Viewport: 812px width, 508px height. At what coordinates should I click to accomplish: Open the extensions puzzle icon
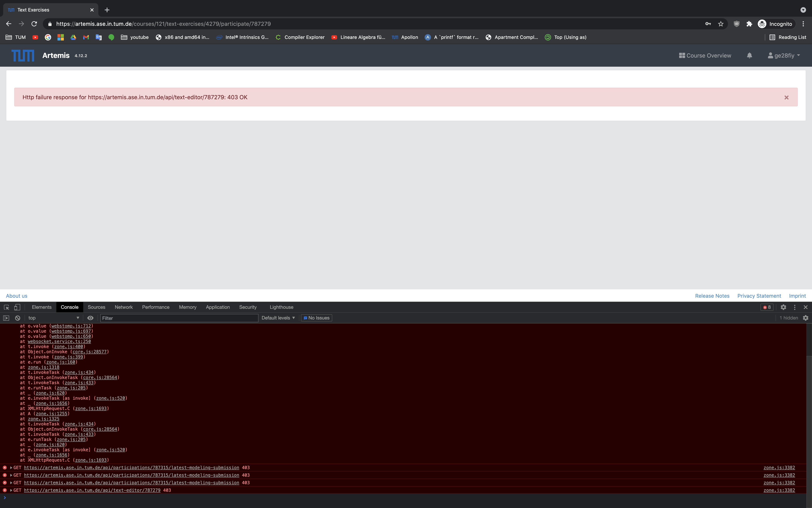point(749,24)
